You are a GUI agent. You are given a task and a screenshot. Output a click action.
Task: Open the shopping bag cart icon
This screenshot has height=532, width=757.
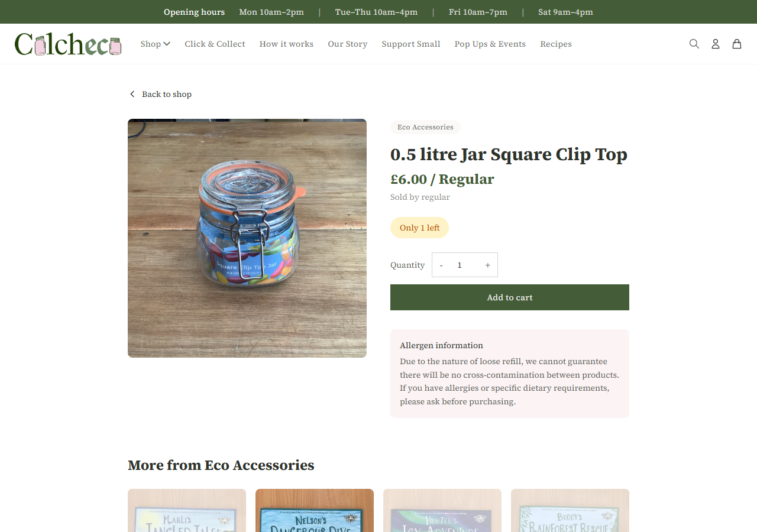(737, 44)
